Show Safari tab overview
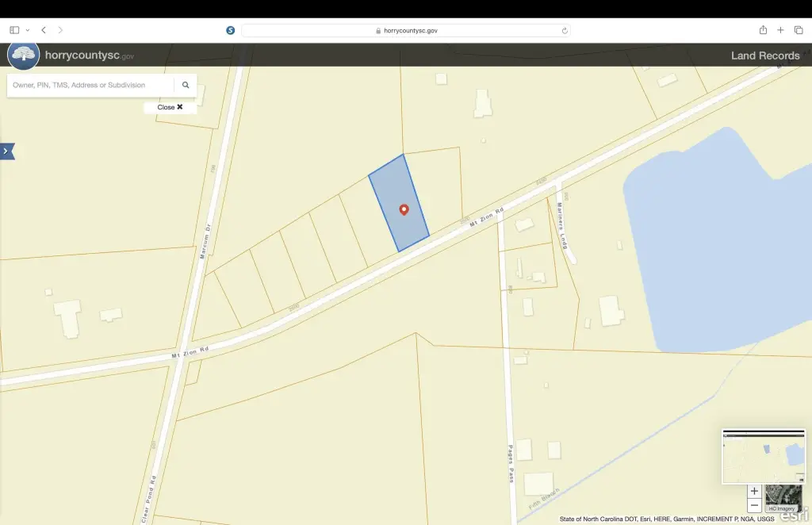 click(798, 30)
